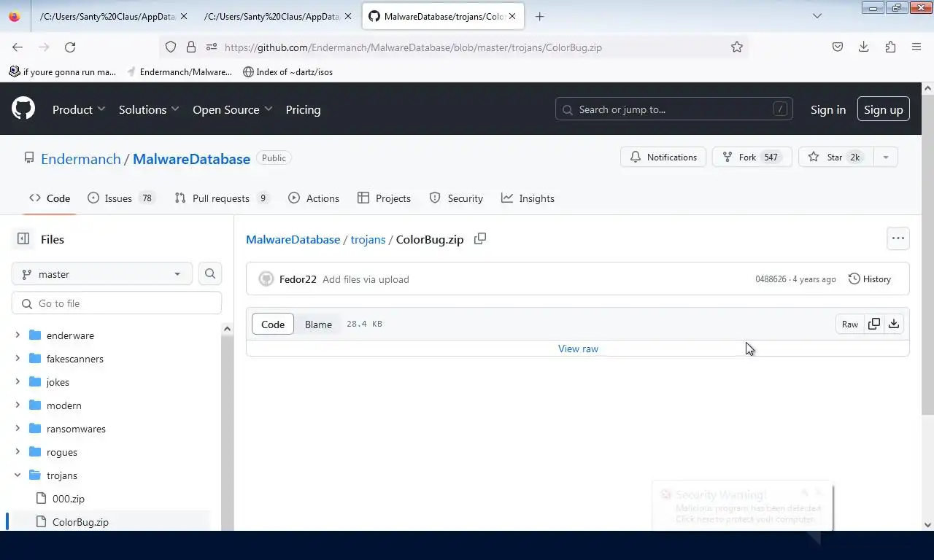
Task: Open the Star lists dropdown arrow
Action: pos(886,157)
